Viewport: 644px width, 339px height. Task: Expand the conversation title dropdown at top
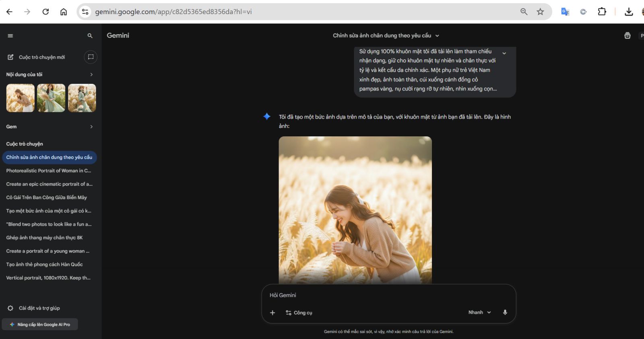point(437,36)
